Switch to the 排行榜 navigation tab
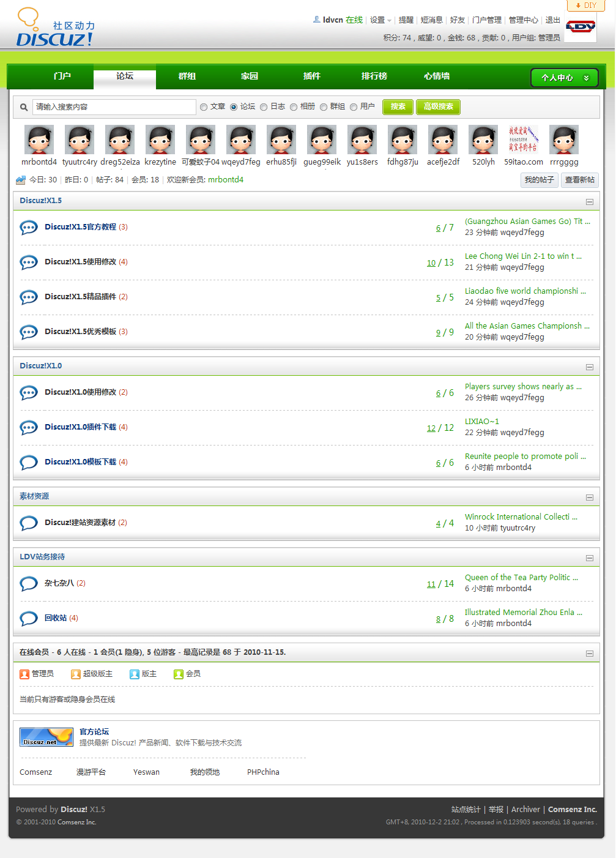The height and width of the screenshot is (858, 616). [374, 76]
